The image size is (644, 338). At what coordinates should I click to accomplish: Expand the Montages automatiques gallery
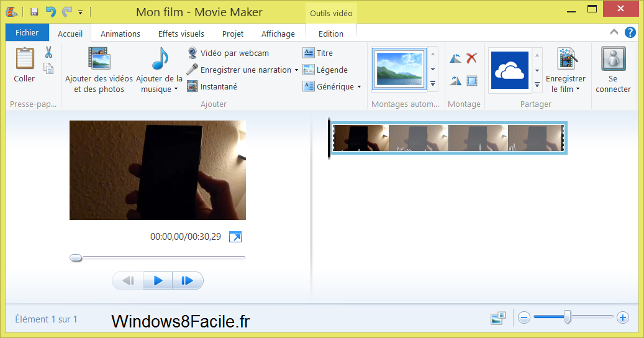pyautogui.click(x=433, y=84)
